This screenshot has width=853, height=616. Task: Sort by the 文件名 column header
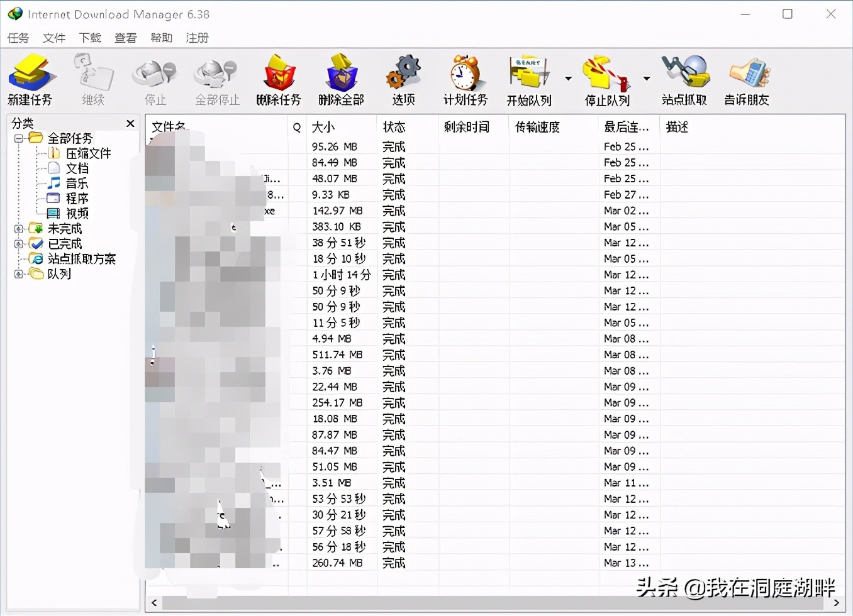pos(216,127)
